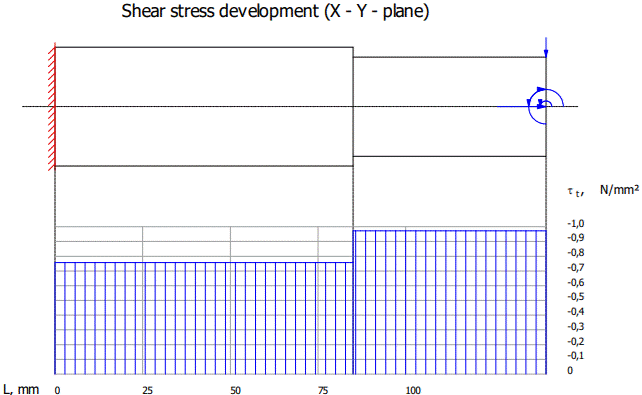This screenshot has width=642, height=395.
Task: Click the shaft step shoulder line
Action: [x=353, y=106]
